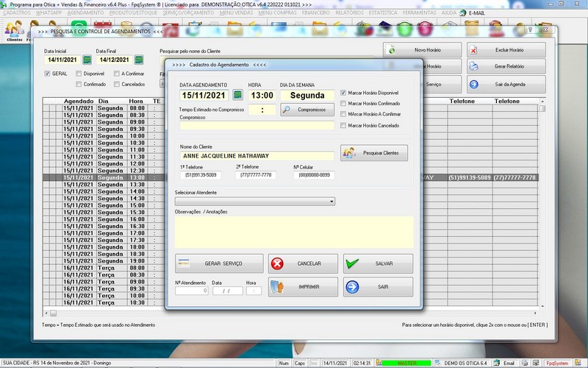Click the card icon on Gerar Serviço
This screenshot has width=588, height=368.
coord(184,263)
